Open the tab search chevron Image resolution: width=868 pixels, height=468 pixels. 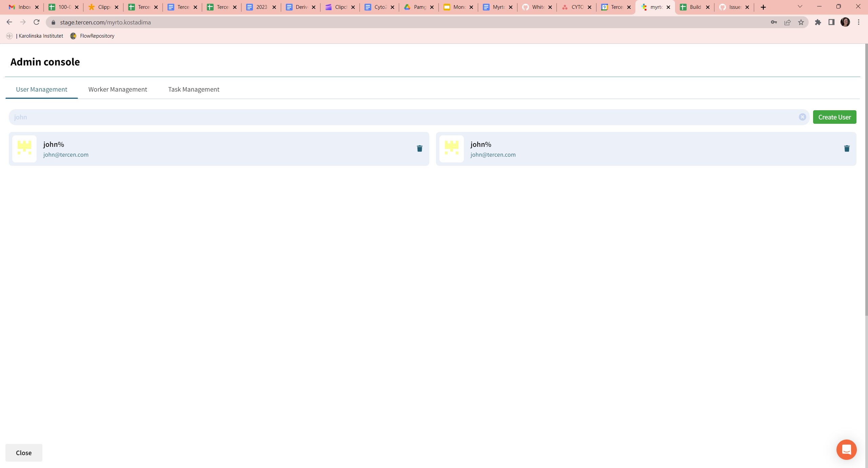(799, 7)
